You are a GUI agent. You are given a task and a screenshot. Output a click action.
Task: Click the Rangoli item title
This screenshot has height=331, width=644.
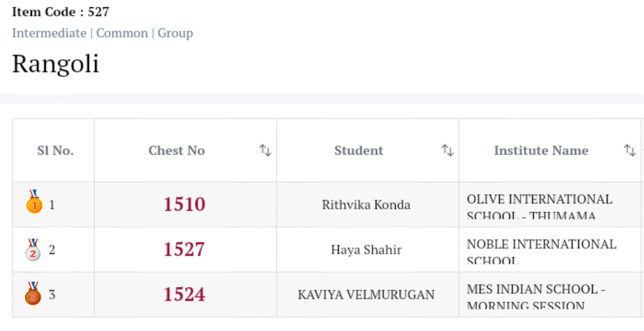click(x=55, y=64)
